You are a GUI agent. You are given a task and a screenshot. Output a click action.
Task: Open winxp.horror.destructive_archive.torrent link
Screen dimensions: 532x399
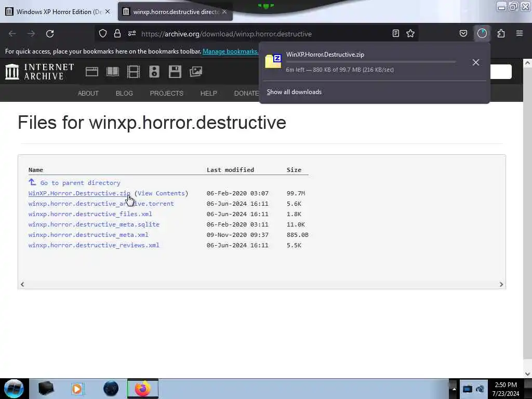pyautogui.click(x=101, y=204)
